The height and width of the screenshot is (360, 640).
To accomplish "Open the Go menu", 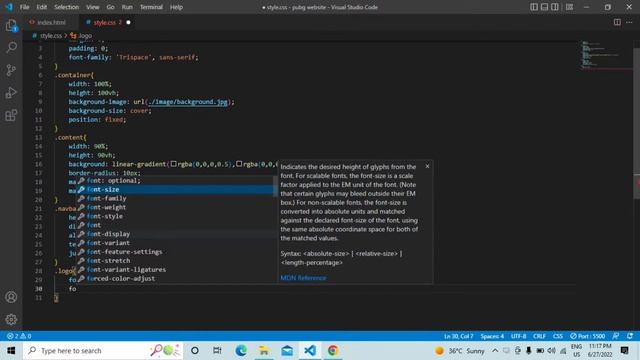I will 111,7.
